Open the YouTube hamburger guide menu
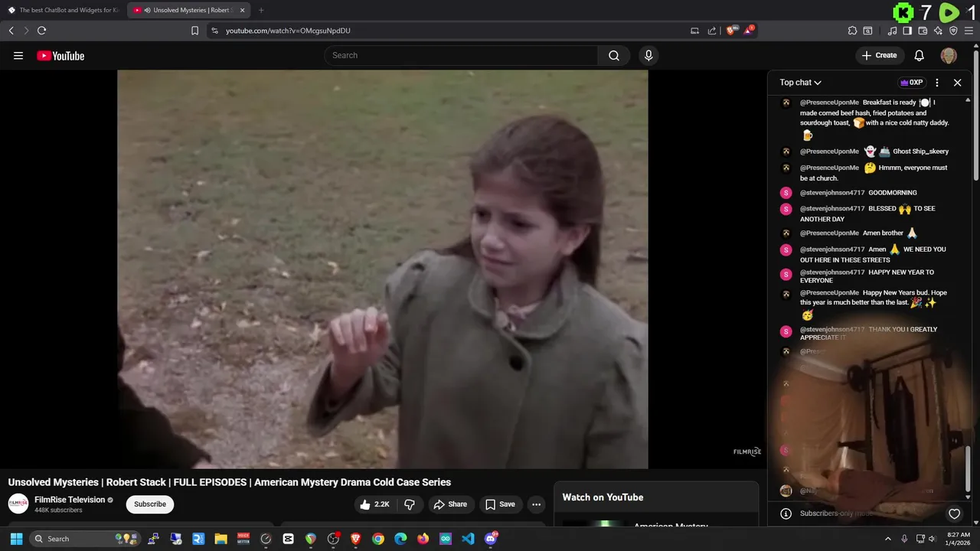This screenshot has width=980, height=551. point(18,56)
